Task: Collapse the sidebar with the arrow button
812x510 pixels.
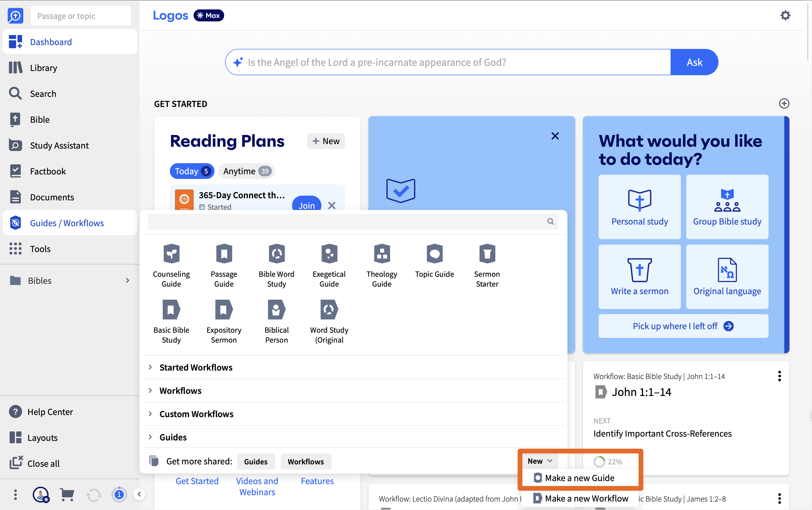Action: (139, 494)
